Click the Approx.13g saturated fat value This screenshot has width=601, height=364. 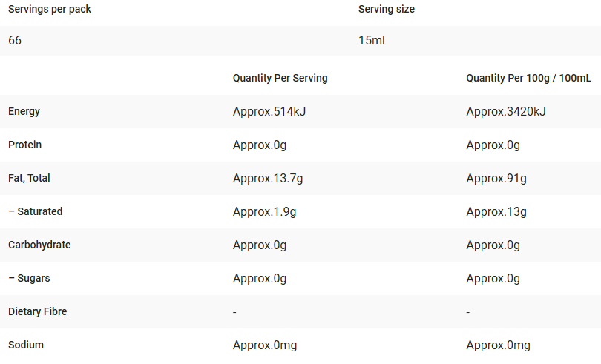tap(496, 212)
